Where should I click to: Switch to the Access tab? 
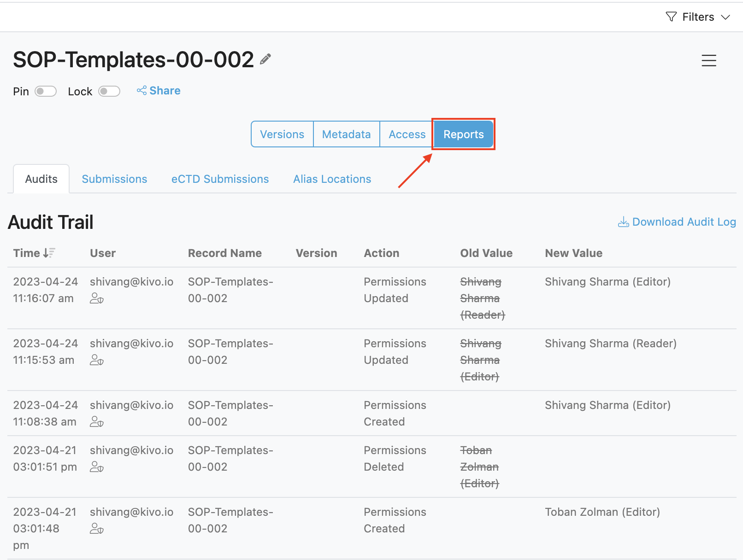pyautogui.click(x=407, y=134)
